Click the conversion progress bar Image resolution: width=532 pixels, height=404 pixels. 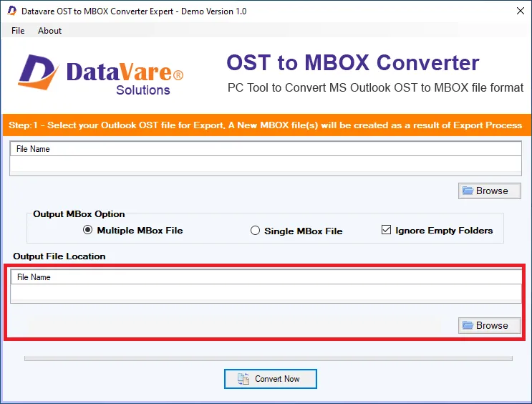(269, 358)
